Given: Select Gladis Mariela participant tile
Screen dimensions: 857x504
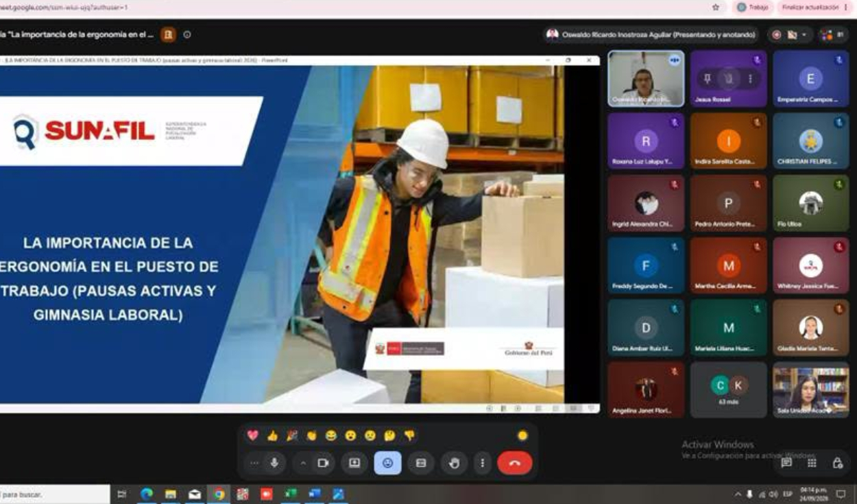Looking at the screenshot, I should click(811, 328).
